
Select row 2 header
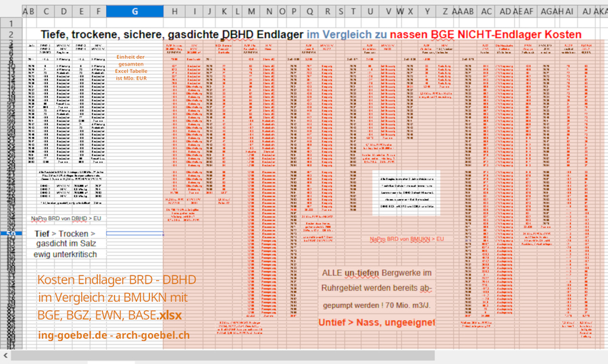click(x=10, y=34)
